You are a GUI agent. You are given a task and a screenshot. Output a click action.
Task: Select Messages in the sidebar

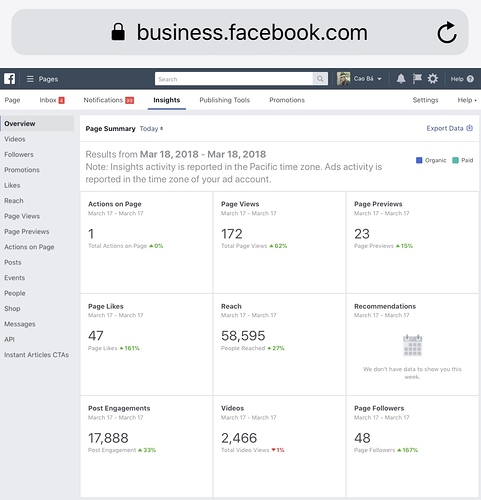coord(20,324)
